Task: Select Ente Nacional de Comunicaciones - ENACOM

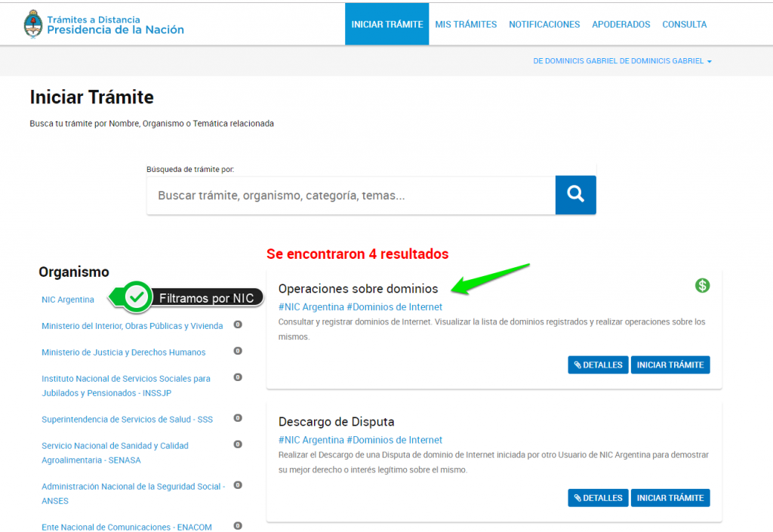Action: pos(127,527)
